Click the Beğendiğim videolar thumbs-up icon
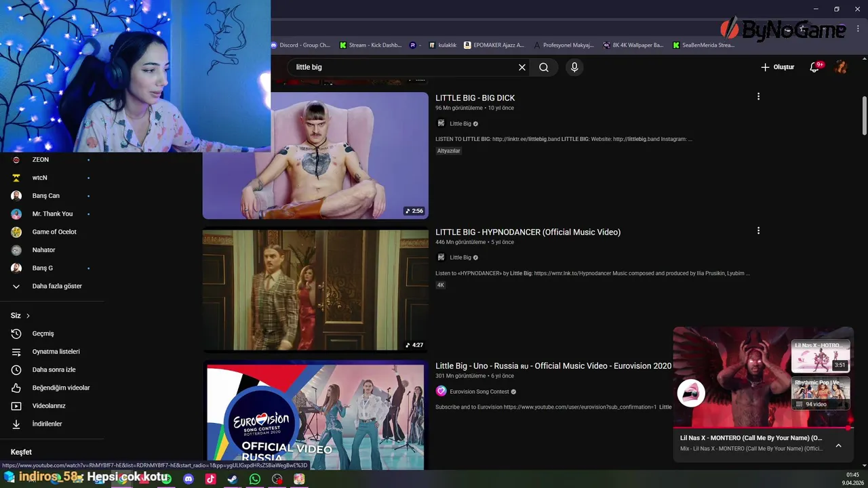Screen dimensions: 868x488 [16, 388]
